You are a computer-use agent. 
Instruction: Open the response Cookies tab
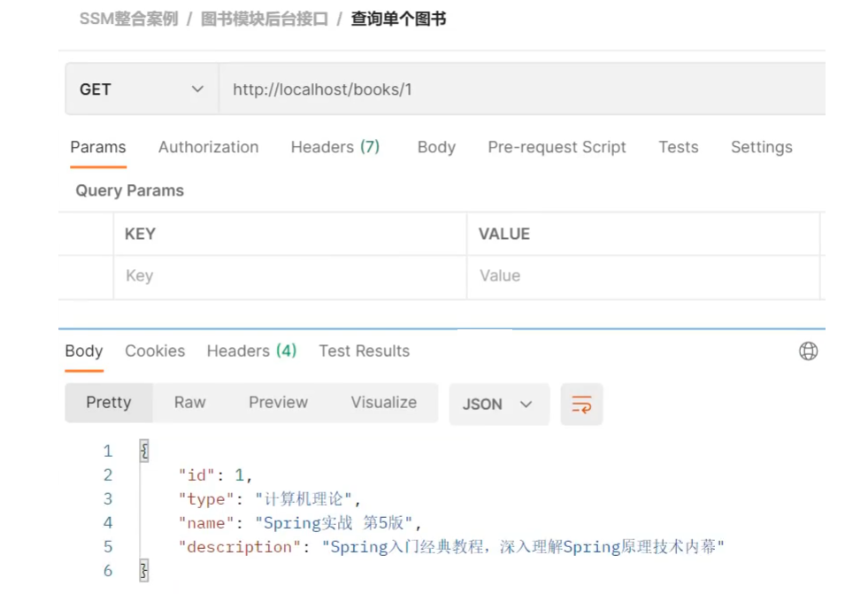pos(155,351)
